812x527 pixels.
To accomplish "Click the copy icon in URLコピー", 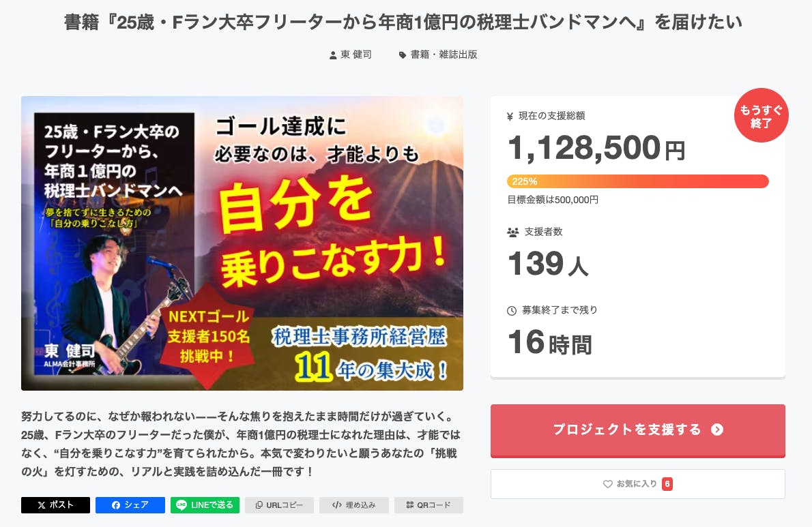I will pos(259,505).
